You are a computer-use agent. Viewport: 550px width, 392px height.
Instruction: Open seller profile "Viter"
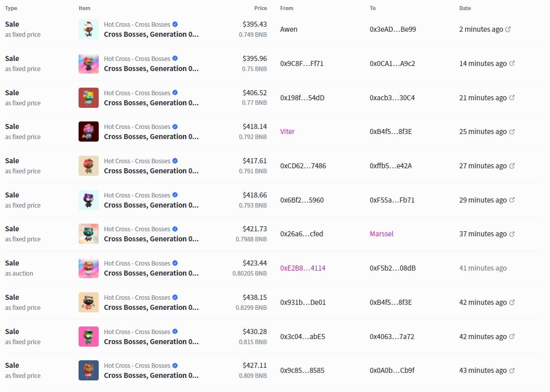[287, 132]
